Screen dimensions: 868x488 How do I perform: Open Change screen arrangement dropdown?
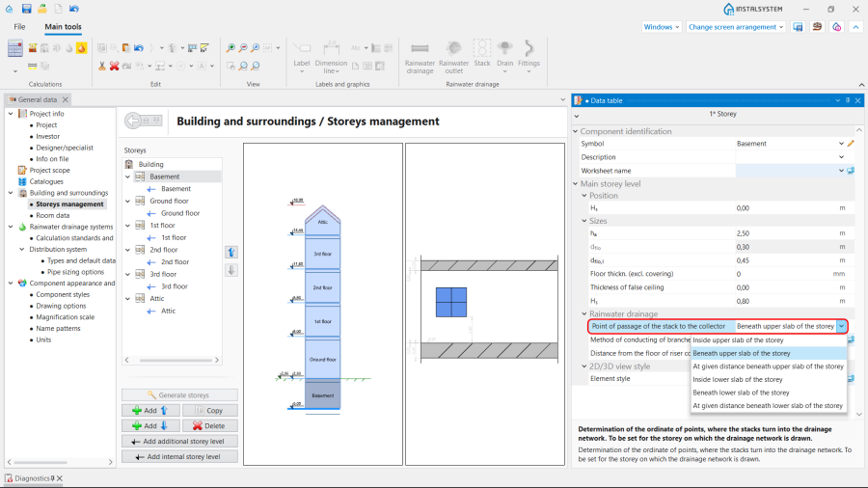736,27
